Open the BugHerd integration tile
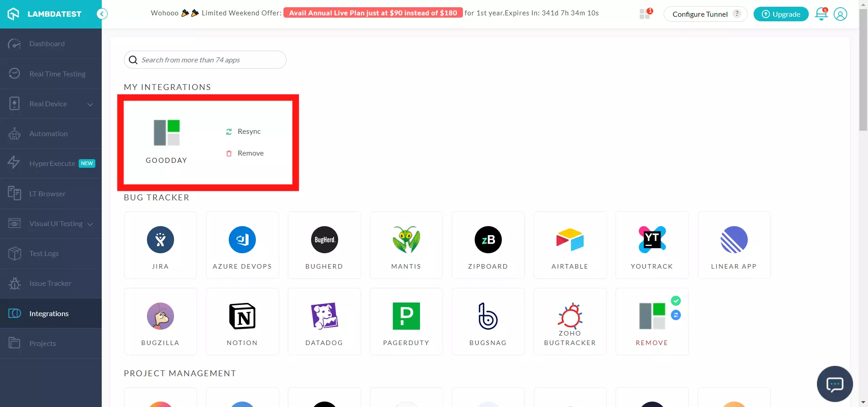 click(x=324, y=245)
